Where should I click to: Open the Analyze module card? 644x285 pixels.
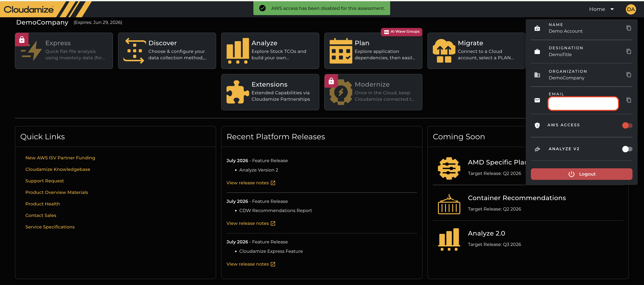pos(270,51)
